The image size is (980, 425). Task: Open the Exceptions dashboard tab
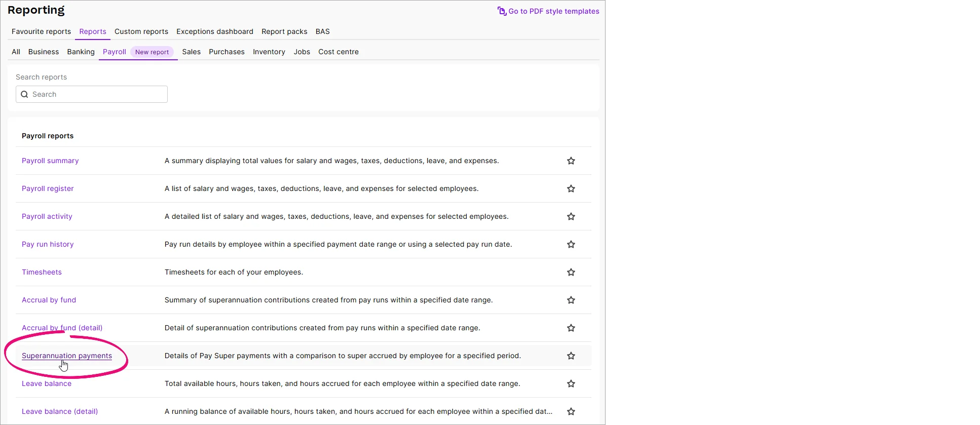215,31
